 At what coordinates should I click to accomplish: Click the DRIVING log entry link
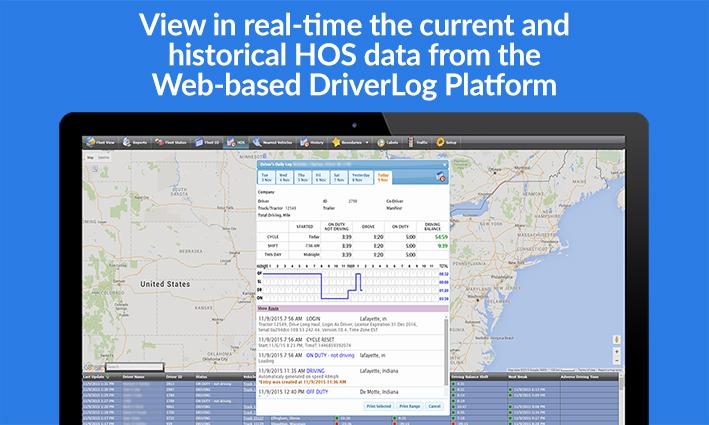point(315,371)
